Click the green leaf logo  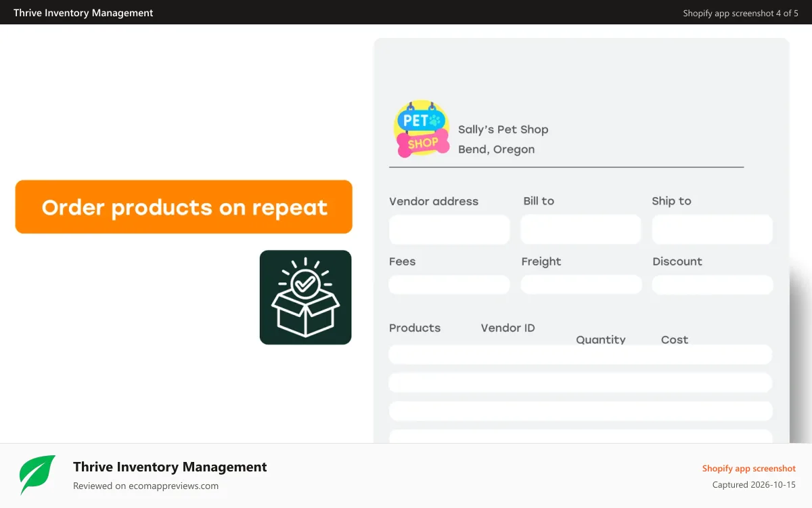click(x=37, y=475)
